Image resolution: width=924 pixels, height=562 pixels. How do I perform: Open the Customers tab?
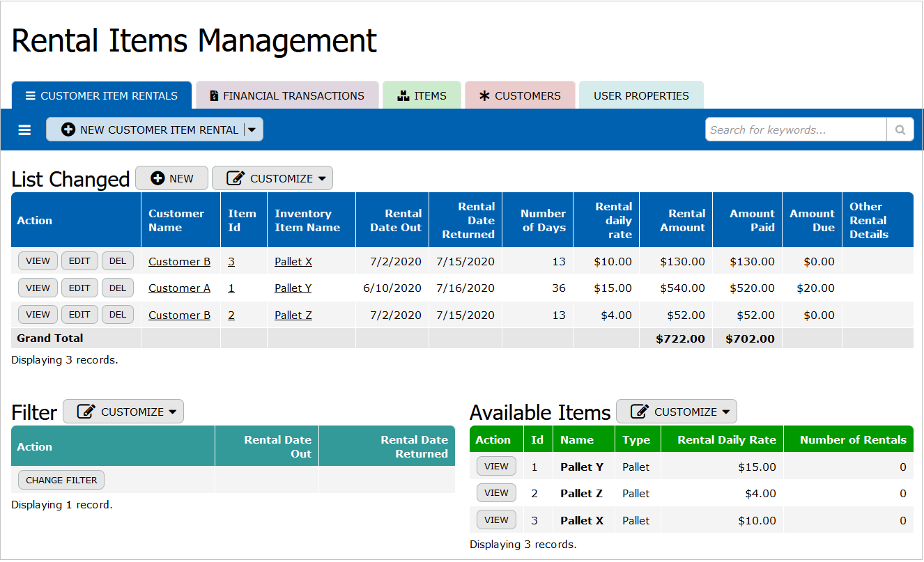point(520,96)
